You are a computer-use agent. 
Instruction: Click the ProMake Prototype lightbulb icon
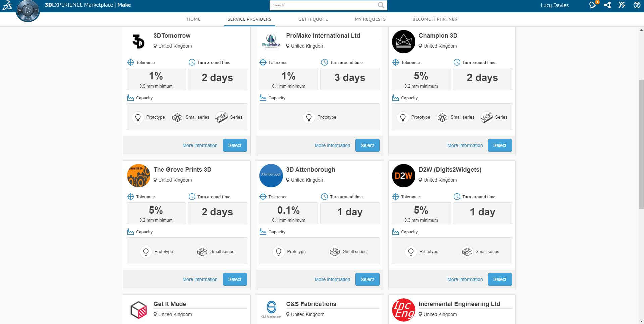pos(309,117)
